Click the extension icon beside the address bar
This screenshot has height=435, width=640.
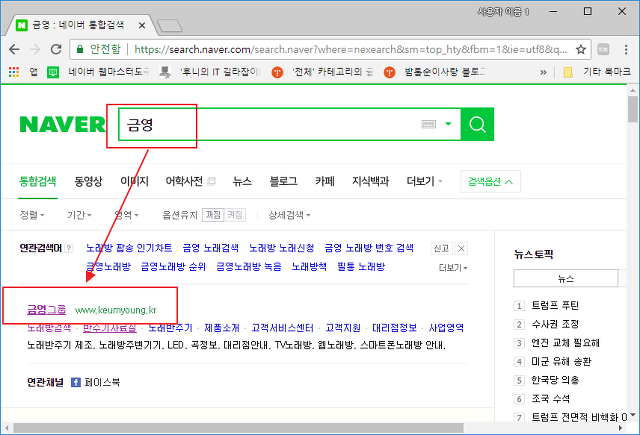click(x=603, y=49)
